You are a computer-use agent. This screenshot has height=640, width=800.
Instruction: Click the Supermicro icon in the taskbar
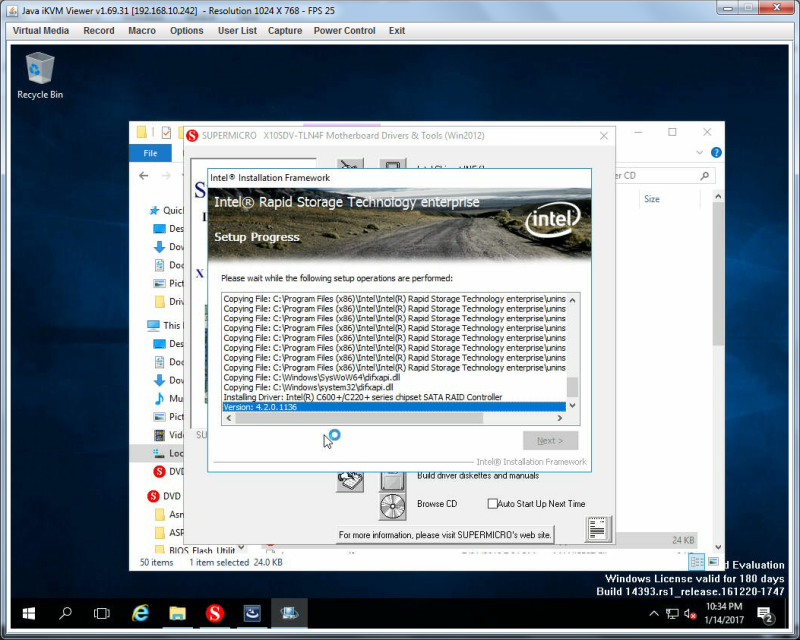215,612
